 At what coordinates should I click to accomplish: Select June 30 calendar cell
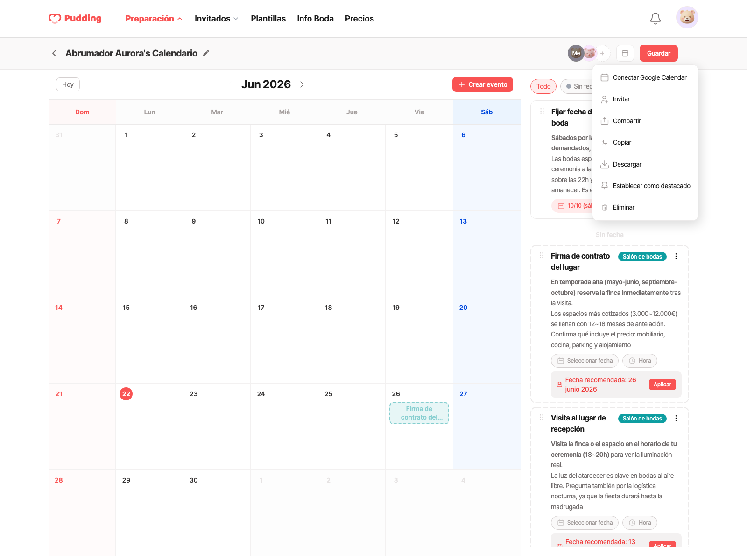click(217, 513)
